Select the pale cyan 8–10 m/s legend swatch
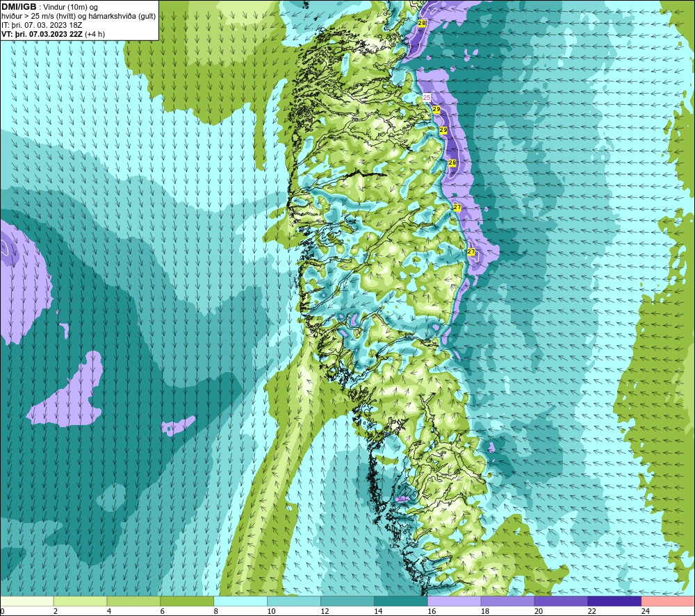Viewport: 695px width, 616px height. click(x=240, y=601)
